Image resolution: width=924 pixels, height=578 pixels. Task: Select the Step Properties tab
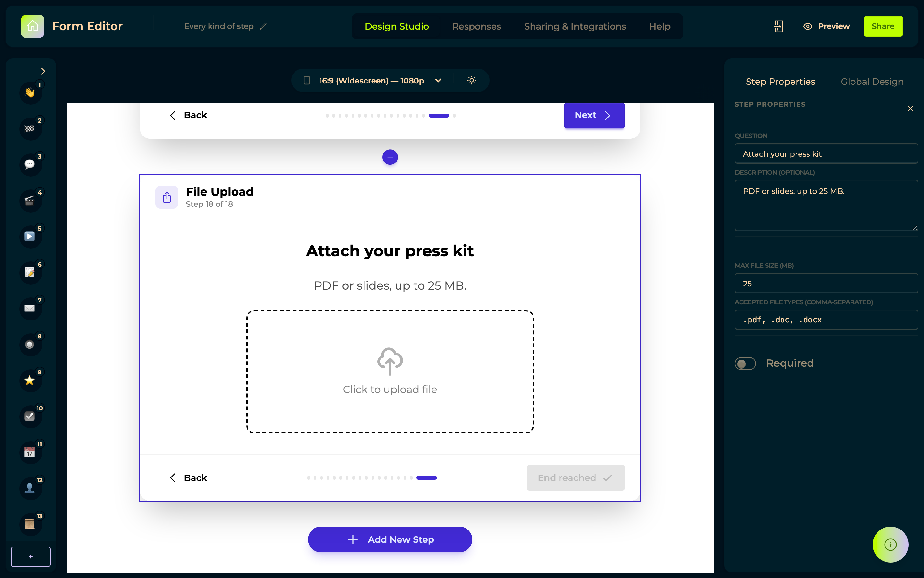[781, 82]
